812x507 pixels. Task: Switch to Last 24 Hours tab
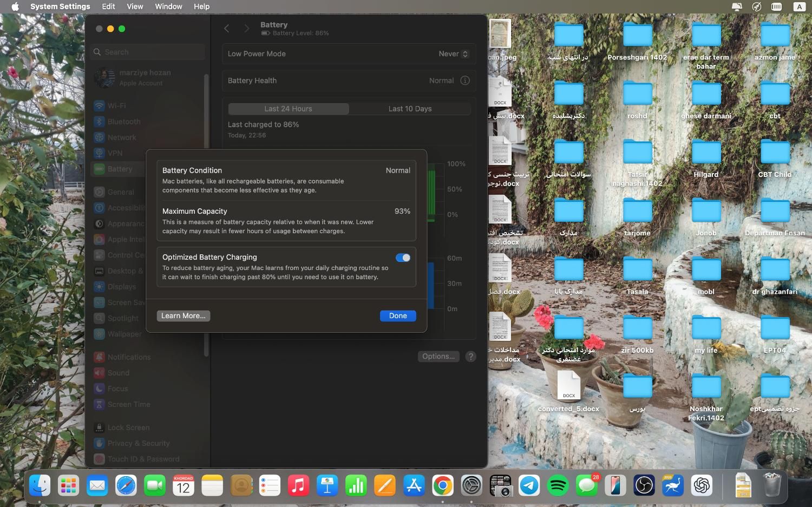[x=289, y=109]
